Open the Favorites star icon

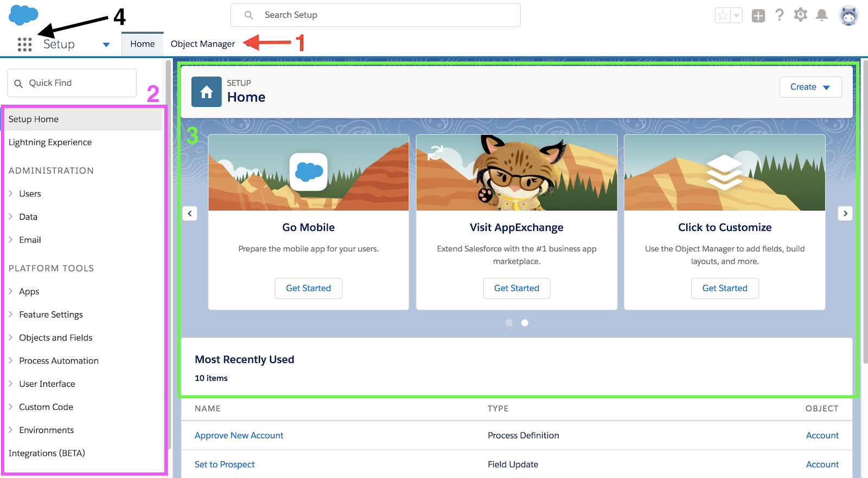pyautogui.click(x=723, y=16)
